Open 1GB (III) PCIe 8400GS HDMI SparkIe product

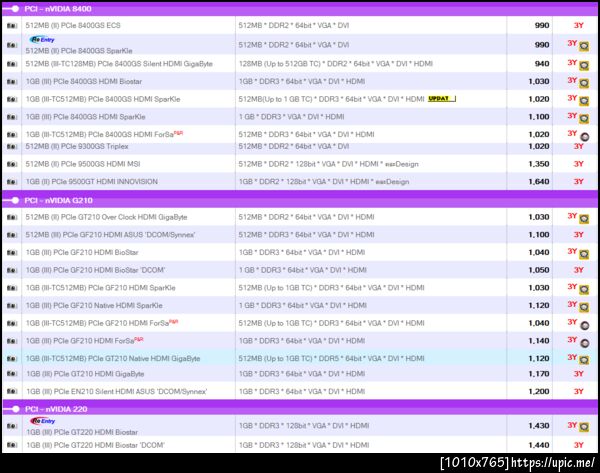(x=85, y=117)
